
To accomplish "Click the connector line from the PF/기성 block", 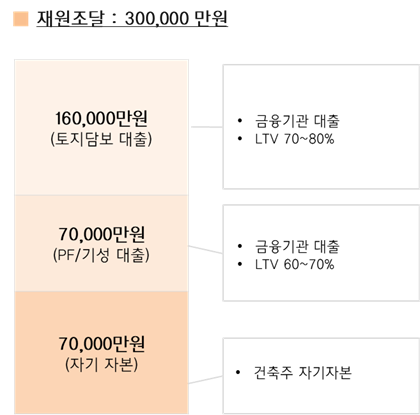I will click(x=205, y=250).
